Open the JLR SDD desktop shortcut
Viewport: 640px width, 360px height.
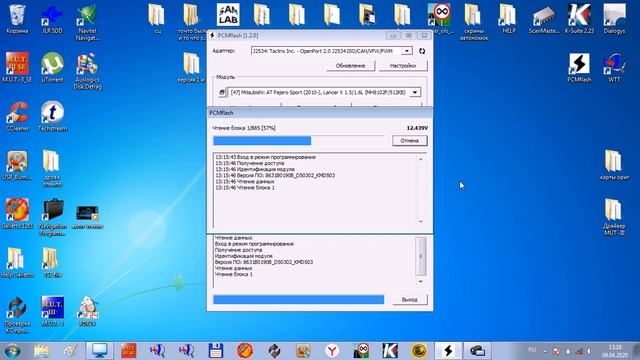coord(52,19)
